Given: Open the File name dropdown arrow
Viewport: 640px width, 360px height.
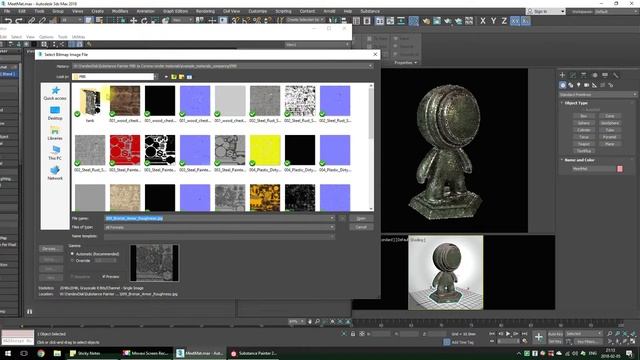Looking at the screenshot, I should pos(332,218).
